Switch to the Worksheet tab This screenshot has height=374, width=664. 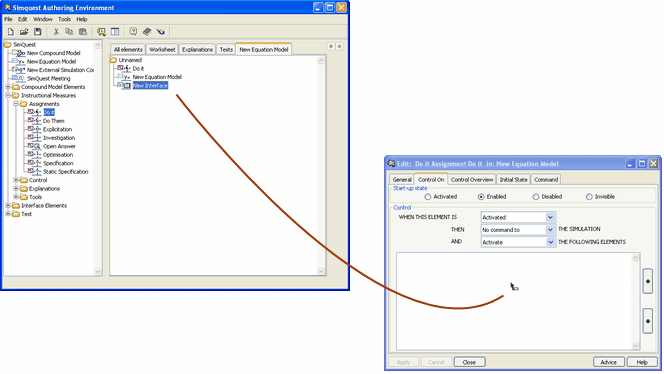point(162,50)
